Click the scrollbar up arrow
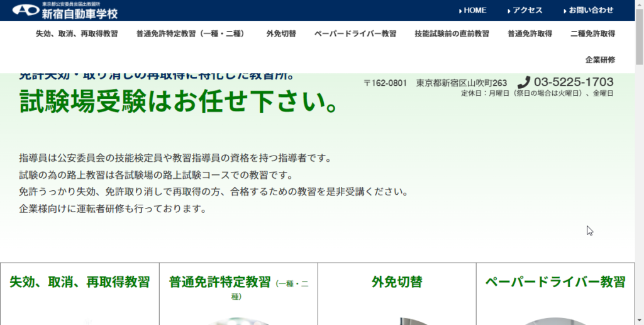Screen dimensions: 644x325 pyautogui.click(x=640, y=4)
